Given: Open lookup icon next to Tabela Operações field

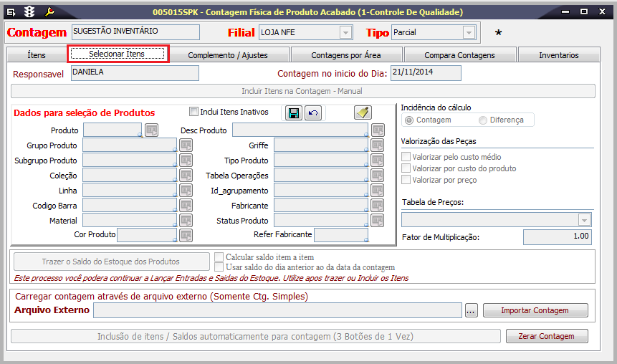Looking at the screenshot, I should [378, 175].
